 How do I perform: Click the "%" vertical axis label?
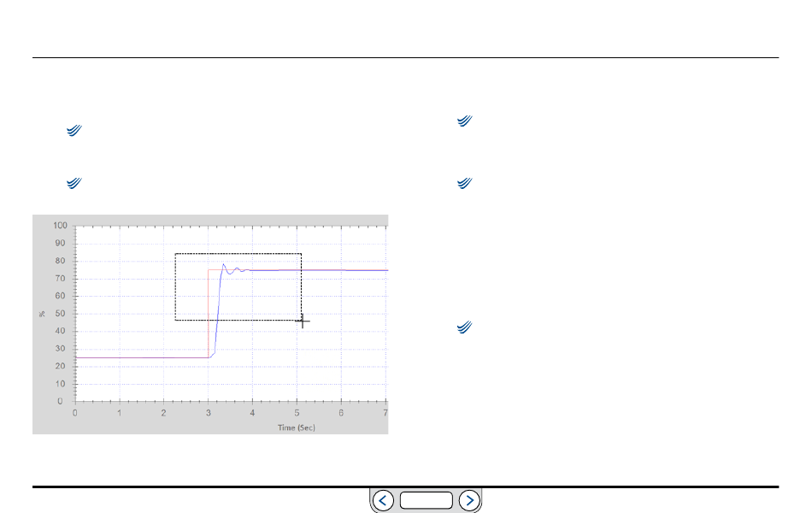click(42, 314)
